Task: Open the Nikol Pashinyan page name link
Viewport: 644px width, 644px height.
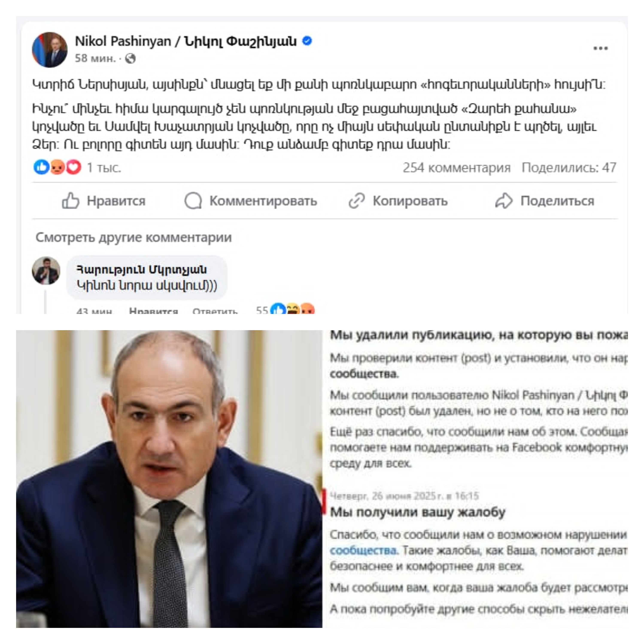Action: [186, 41]
